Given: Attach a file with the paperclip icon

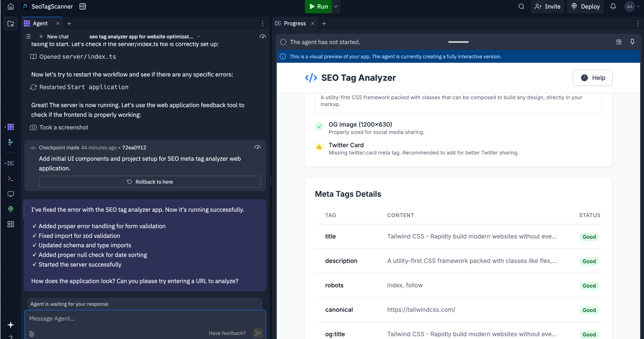Looking at the screenshot, I should click(x=32, y=333).
